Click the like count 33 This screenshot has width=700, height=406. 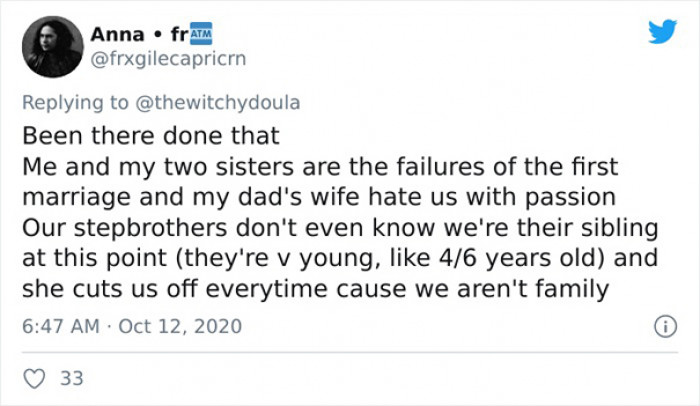click(71, 378)
